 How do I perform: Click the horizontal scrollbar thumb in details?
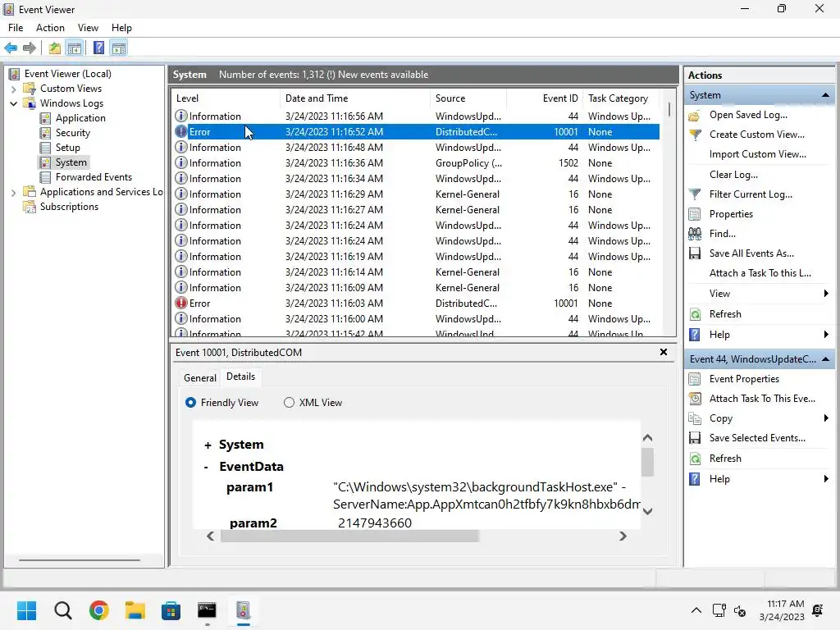(x=349, y=536)
